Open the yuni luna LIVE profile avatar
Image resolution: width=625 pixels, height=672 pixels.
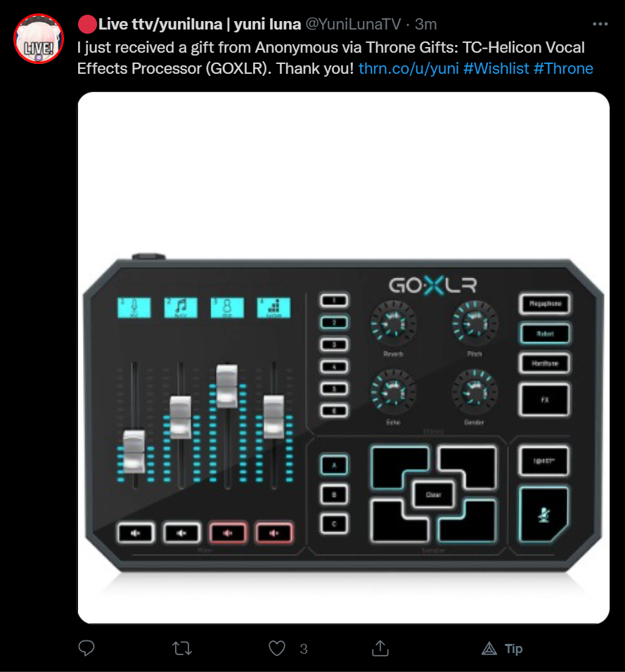tap(39, 39)
